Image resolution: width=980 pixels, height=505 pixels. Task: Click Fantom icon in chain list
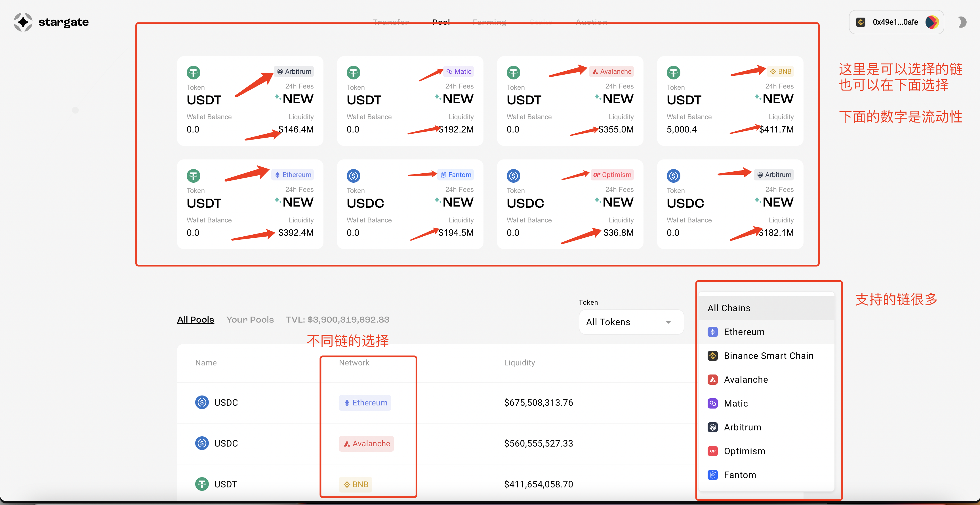click(x=712, y=475)
